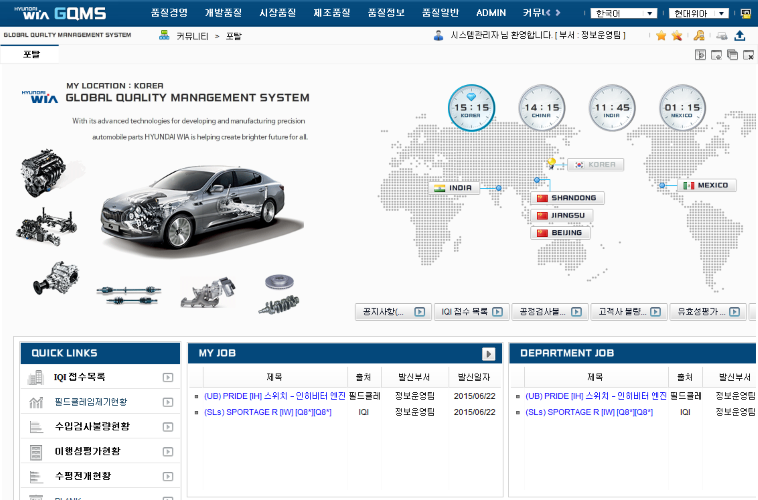The width and height of the screenshot is (758, 500).
Task: Select the Mexico clock
Action: pos(683,108)
